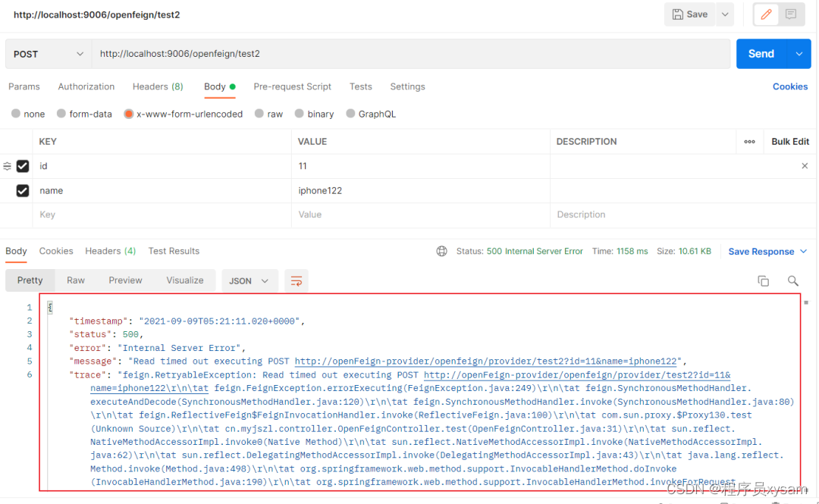Click line number 6 in response
This screenshot has width=819, height=504.
30,374
